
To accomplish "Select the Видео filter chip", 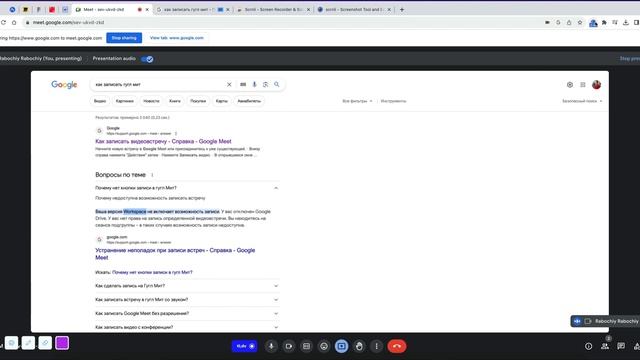I will point(100,101).
